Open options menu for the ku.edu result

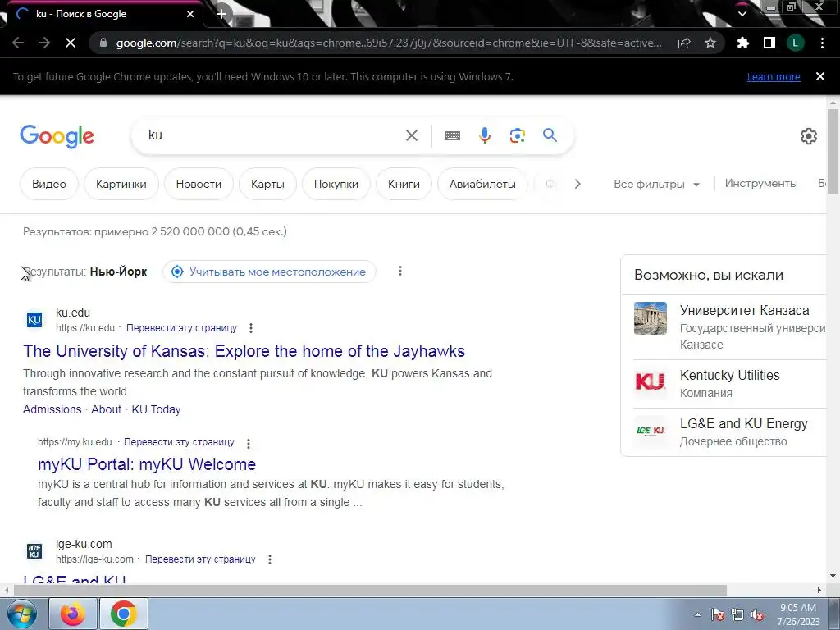251,328
